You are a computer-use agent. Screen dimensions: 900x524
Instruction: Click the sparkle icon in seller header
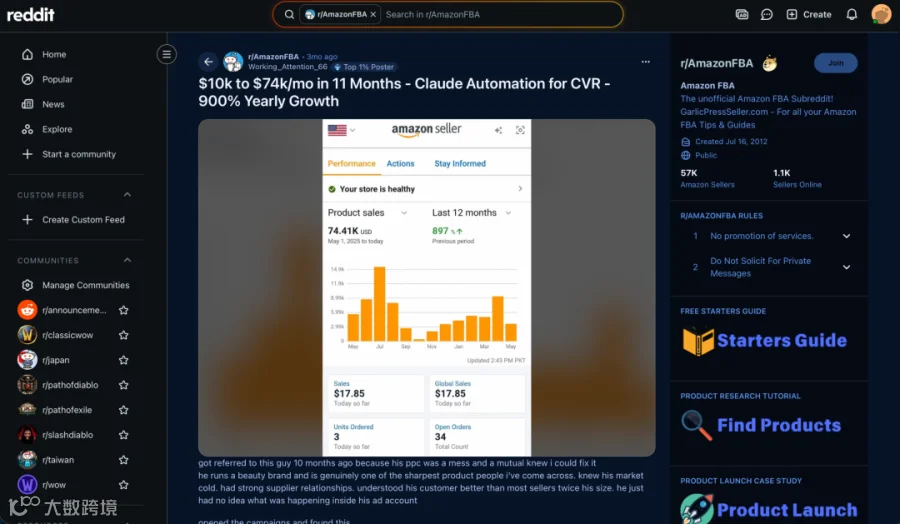[498, 130]
